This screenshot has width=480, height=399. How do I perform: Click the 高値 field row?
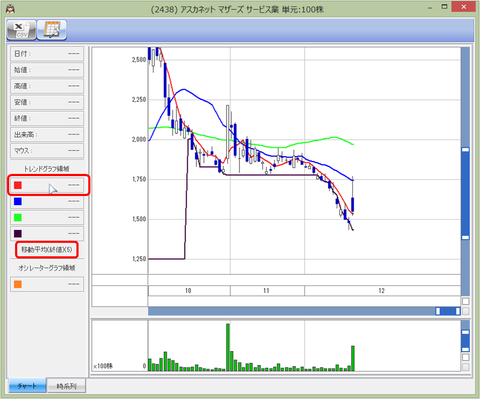tap(47, 86)
